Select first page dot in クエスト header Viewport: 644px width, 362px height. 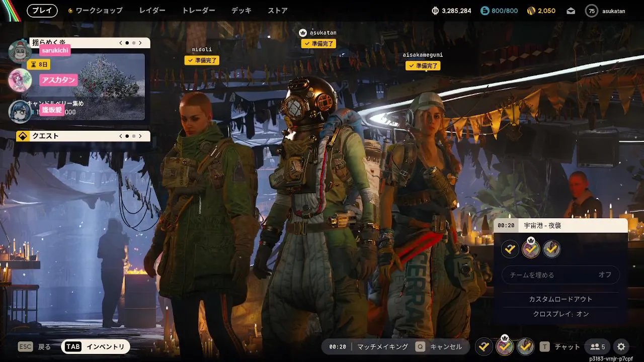click(127, 136)
